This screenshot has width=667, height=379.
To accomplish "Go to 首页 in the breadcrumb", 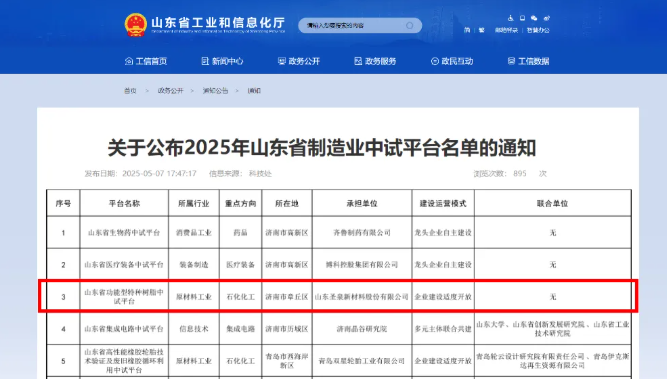I will click(130, 91).
